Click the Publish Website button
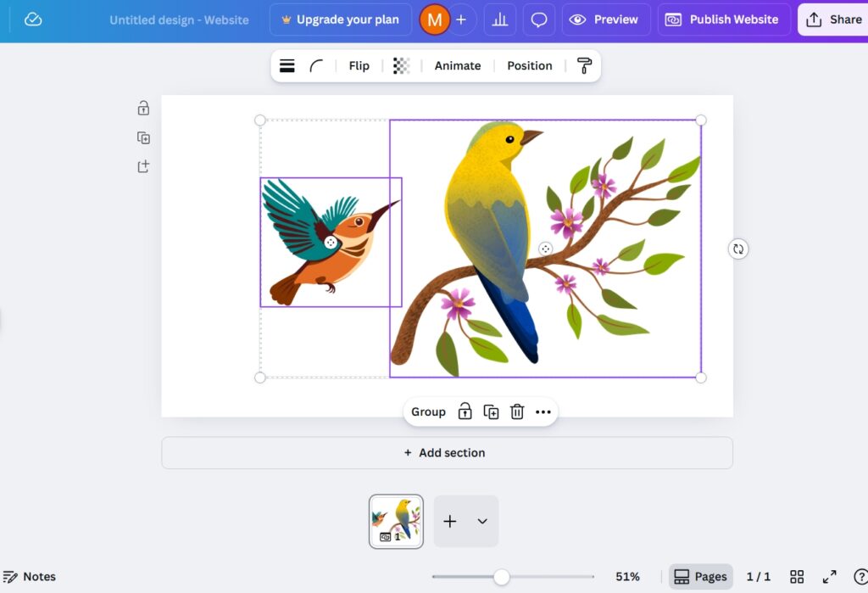The image size is (868, 593). 723,20
